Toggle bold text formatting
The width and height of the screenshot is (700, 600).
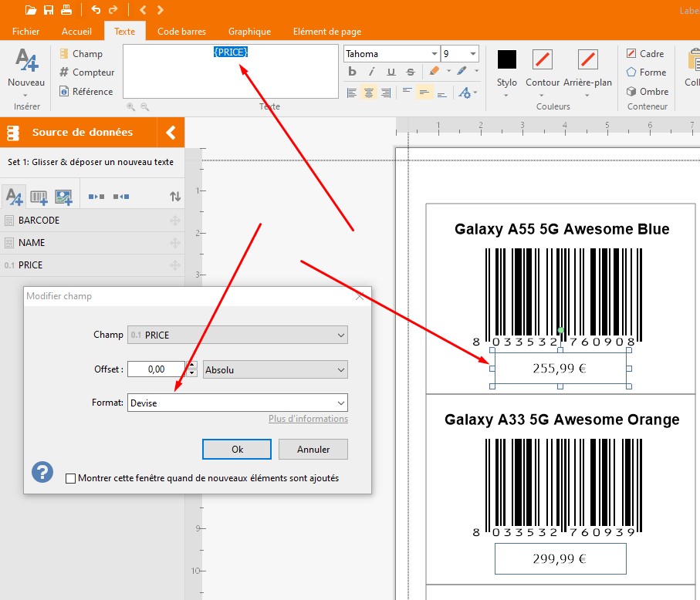click(352, 72)
